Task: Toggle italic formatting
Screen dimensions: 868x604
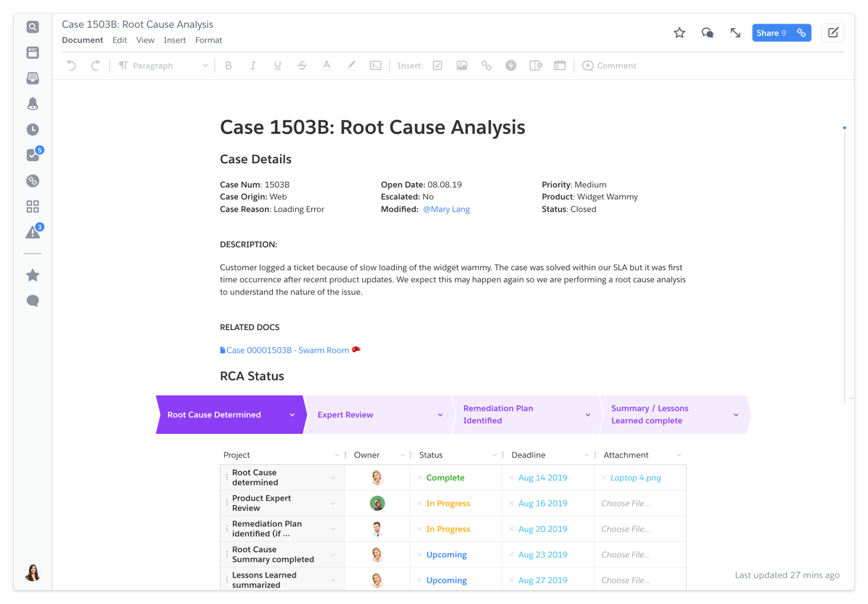Action: click(x=253, y=65)
